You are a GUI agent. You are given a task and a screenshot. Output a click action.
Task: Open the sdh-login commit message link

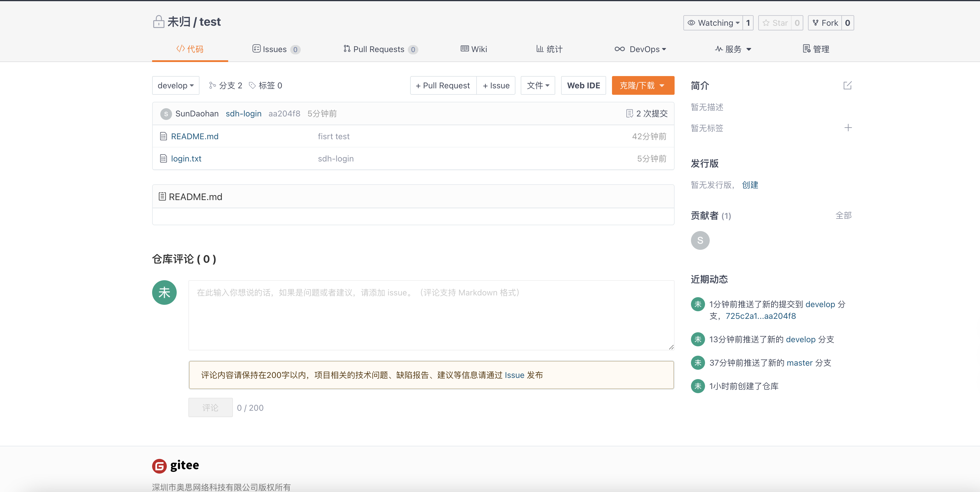pos(243,114)
